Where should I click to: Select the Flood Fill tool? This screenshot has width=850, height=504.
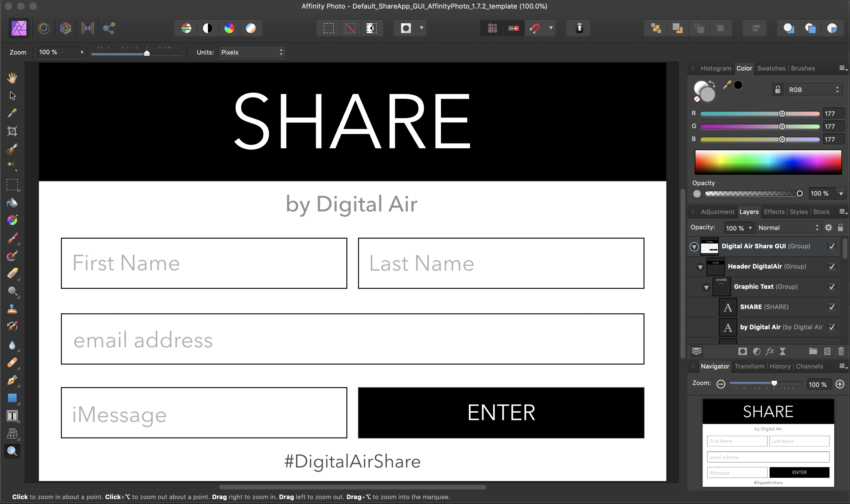(x=12, y=203)
